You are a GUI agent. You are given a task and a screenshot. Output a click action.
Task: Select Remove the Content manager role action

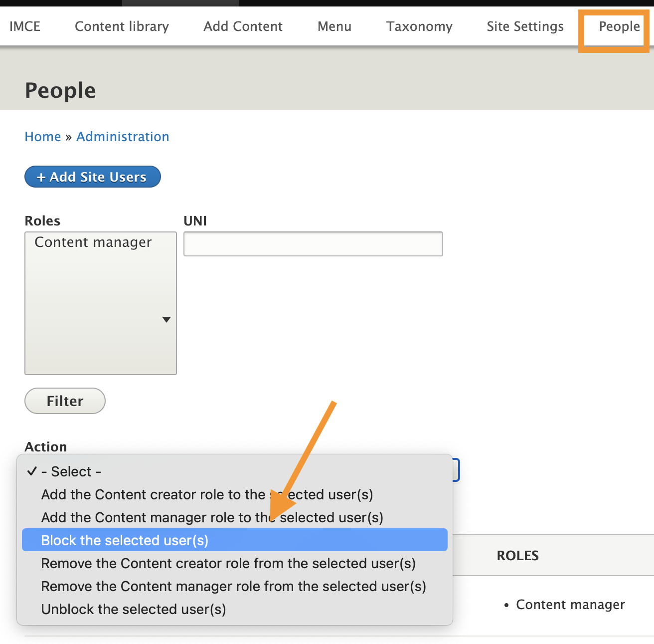(x=233, y=586)
